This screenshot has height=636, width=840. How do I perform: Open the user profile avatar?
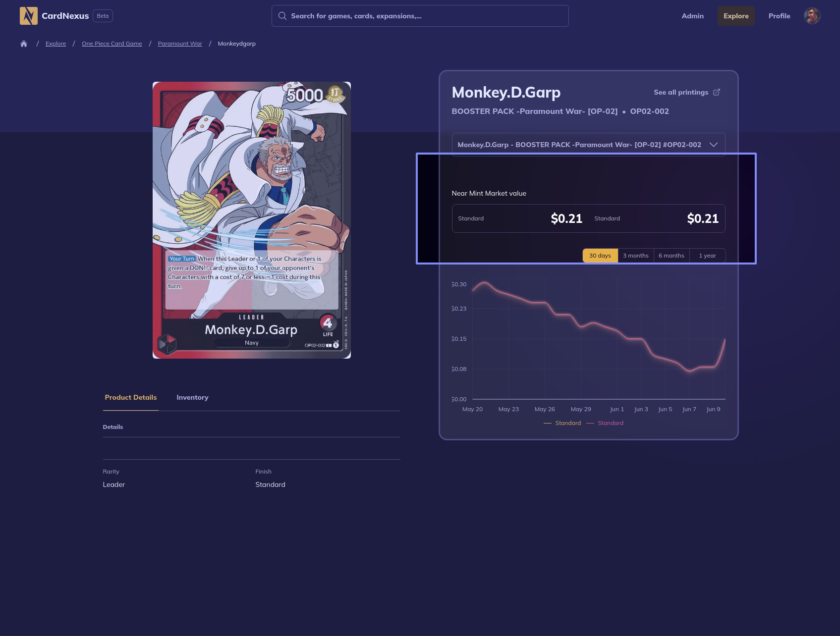click(812, 16)
